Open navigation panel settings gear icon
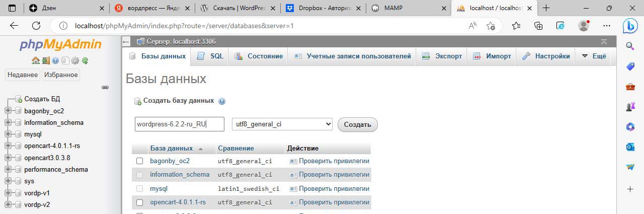This screenshot has height=214, width=644. [x=75, y=60]
